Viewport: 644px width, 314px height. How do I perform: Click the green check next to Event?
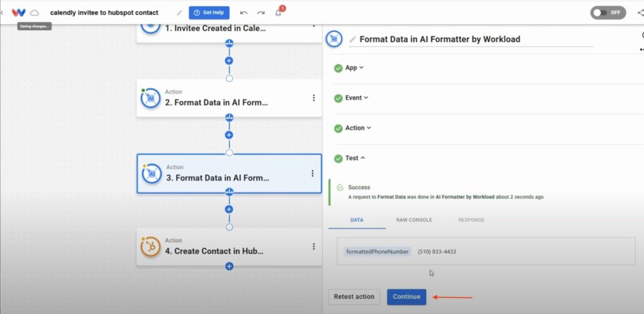pyautogui.click(x=338, y=98)
